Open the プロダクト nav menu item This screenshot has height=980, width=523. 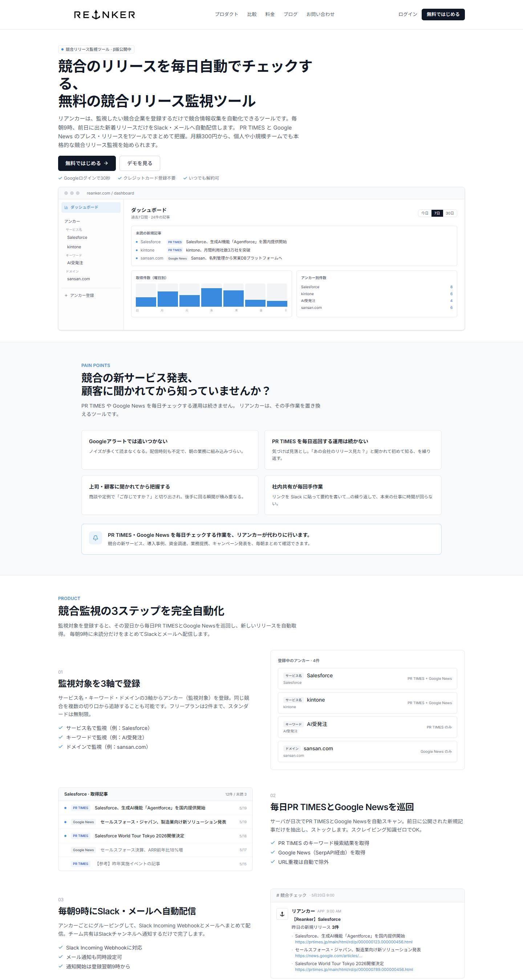(x=227, y=15)
